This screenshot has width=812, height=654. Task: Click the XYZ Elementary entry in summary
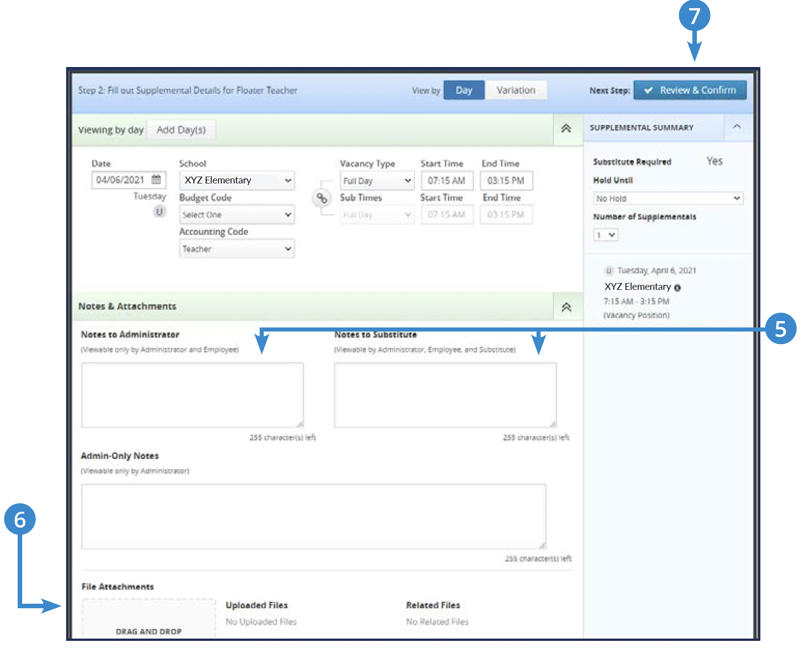(638, 287)
